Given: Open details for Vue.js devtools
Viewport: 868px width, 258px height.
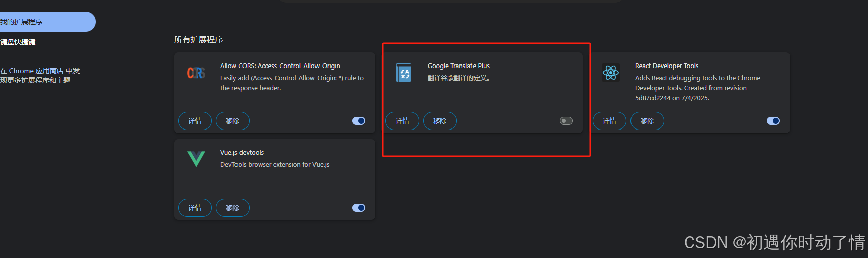Looking at the screenshot, I should 195,208.
